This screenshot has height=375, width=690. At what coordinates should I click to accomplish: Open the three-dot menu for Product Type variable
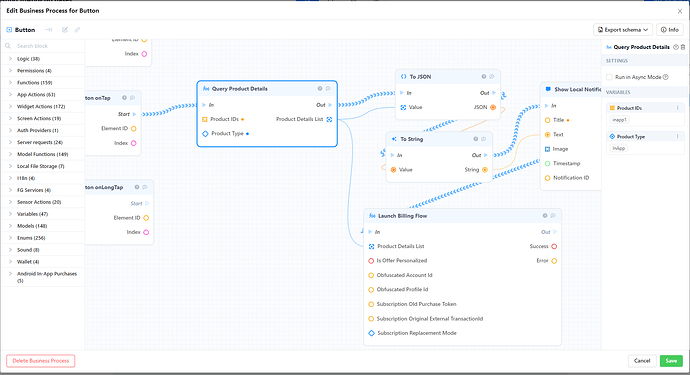tap(678, 136)
